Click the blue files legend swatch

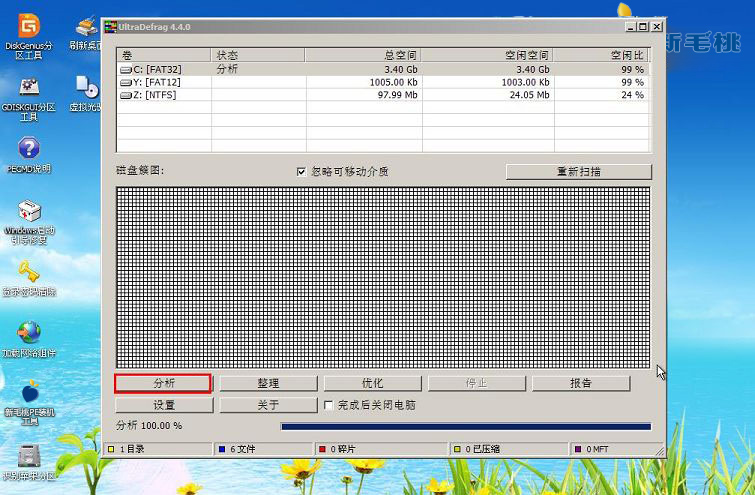(x=222, y=449)
